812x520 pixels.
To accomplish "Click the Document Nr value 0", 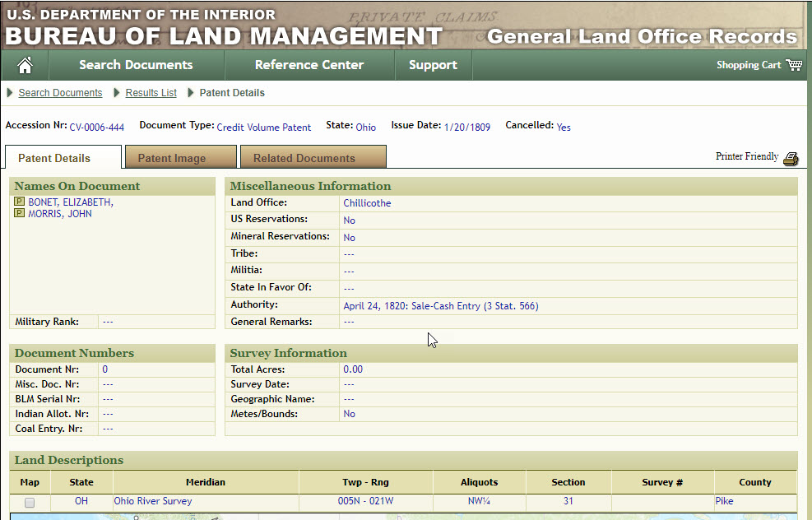I will tap(105, 369).
